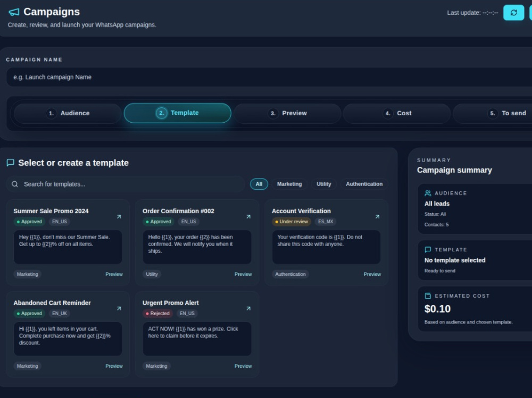The height and width of the screenshot is (398, 532).
Task: Click the Template chat icon in summary
Action: coord(428,250)
